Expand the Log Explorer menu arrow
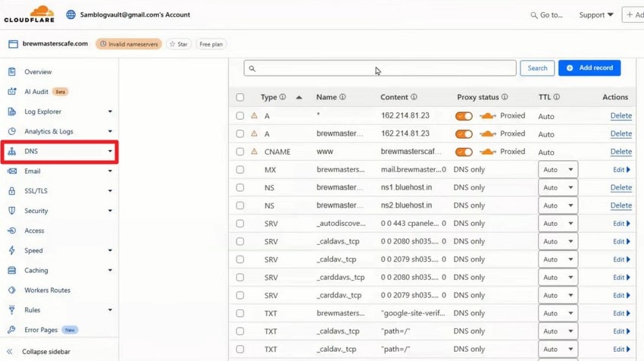 (x=110, y=111)
